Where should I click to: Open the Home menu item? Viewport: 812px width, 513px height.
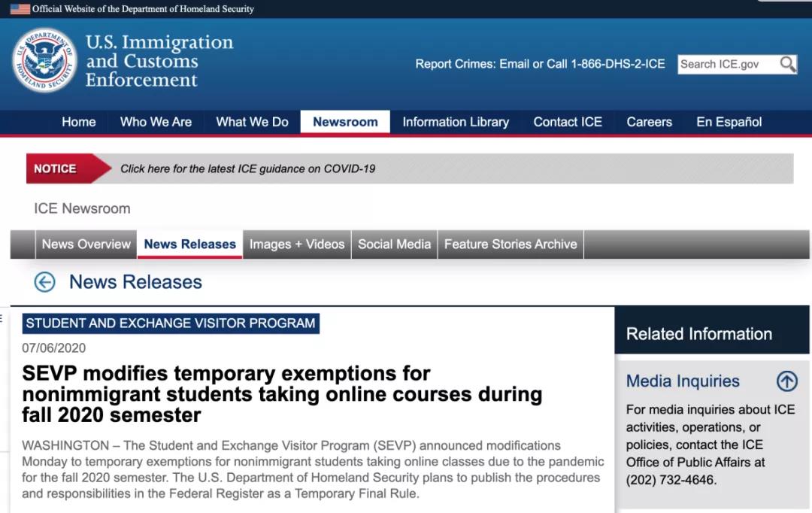point(79,122)
